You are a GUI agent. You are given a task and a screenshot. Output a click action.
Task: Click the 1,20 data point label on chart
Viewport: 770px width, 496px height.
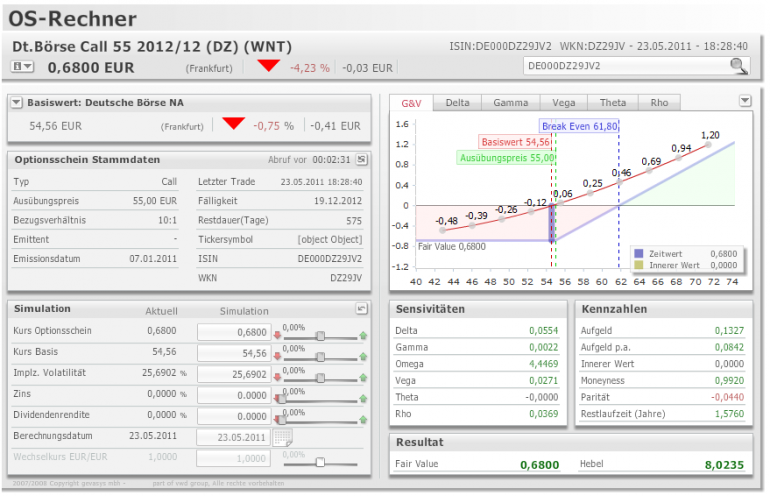tap(710, 135)
